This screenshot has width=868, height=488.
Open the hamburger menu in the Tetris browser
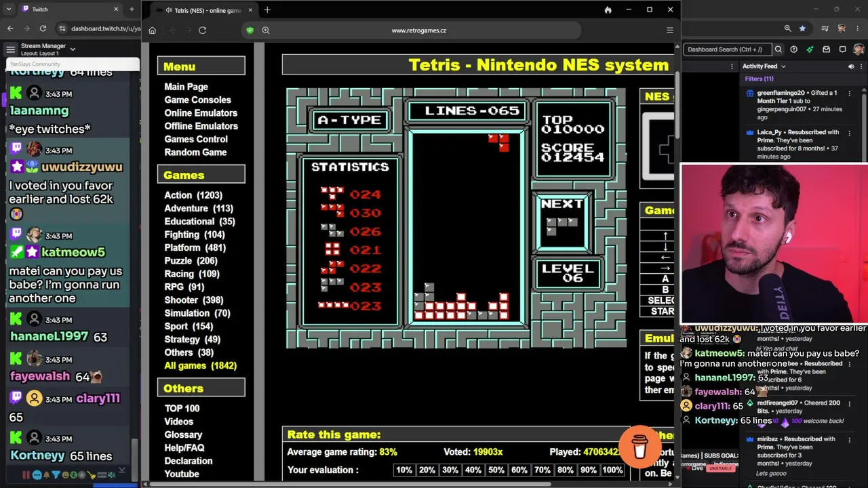[670, 30]
